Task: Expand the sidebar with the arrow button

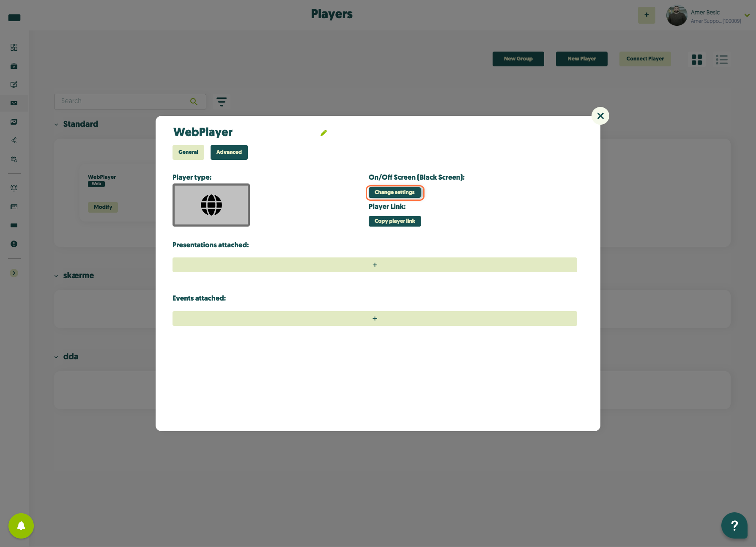Action: tap(14, 273)
